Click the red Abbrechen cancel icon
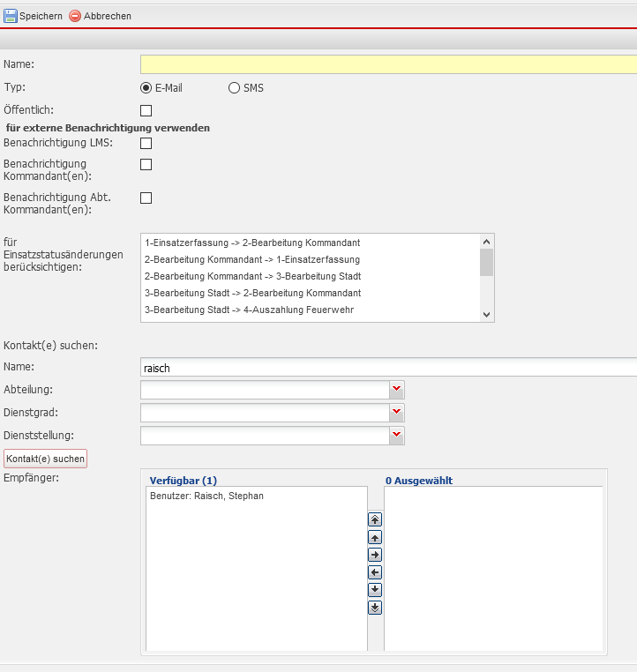This screenshot has width=637, height=672. 75,16
